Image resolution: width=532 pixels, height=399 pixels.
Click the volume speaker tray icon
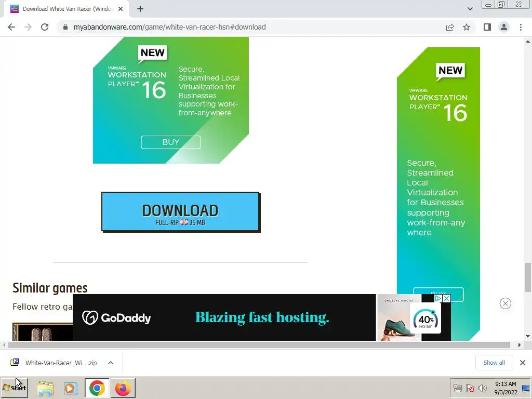pyautogui.click(x=482, y=388)
